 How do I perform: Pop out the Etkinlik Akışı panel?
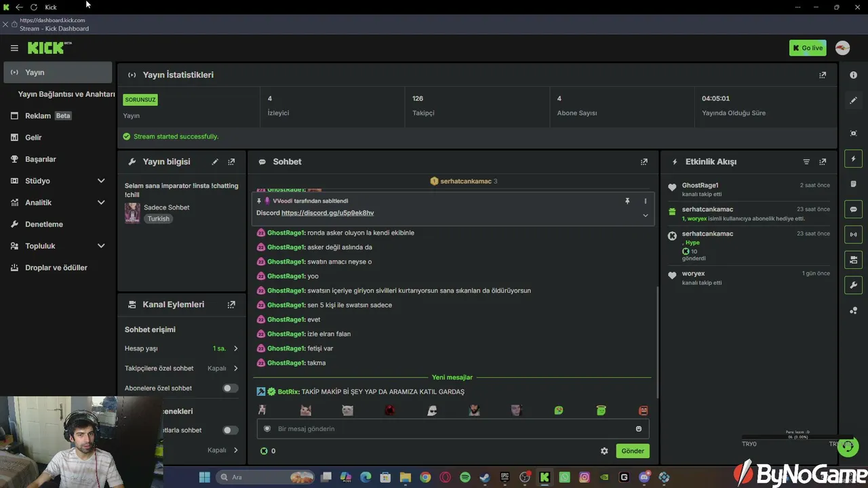tap(823, 162)
